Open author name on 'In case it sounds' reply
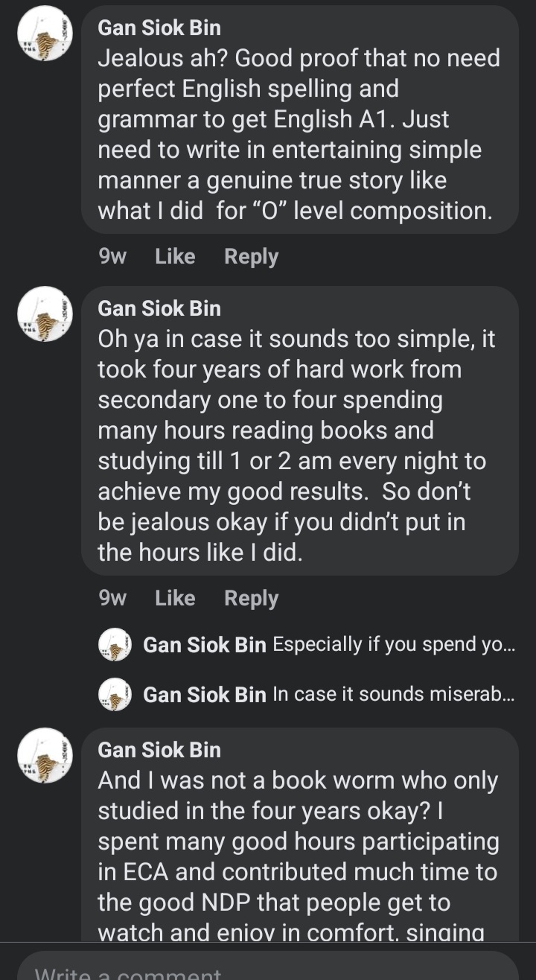 pos(205,695)
